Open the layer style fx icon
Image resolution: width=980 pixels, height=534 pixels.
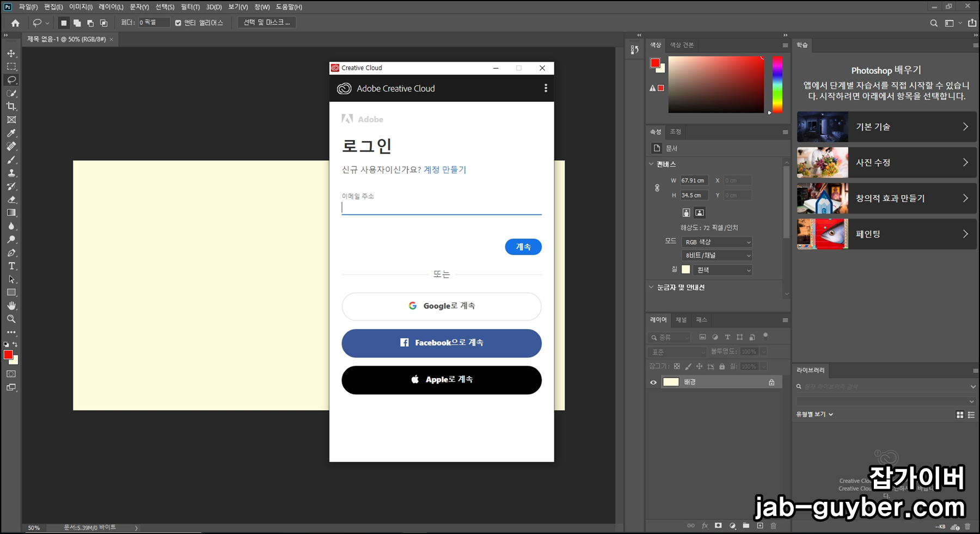[x=705, y=526]
